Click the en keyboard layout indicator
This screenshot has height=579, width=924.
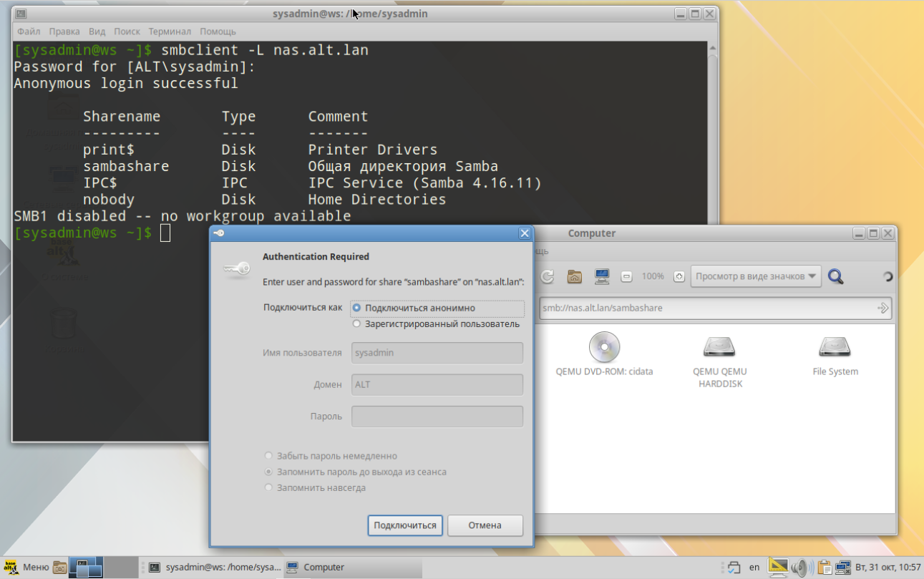click(x=754, y=568)
